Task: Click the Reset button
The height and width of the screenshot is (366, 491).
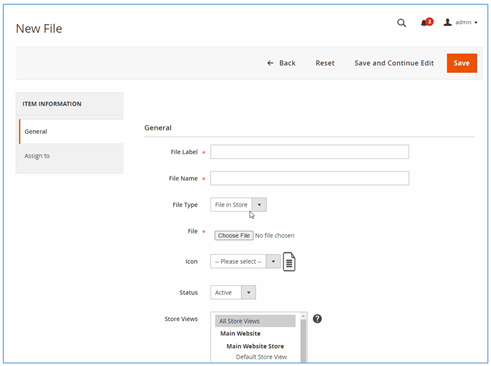Action: click(x=325, y=63)
